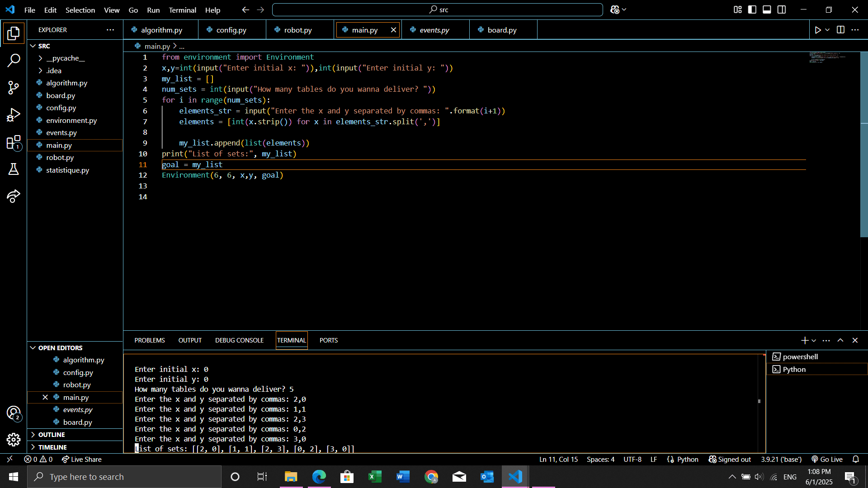
Task: Select interpreter 3.9.21 ('base')
Action: coord(781,459)
